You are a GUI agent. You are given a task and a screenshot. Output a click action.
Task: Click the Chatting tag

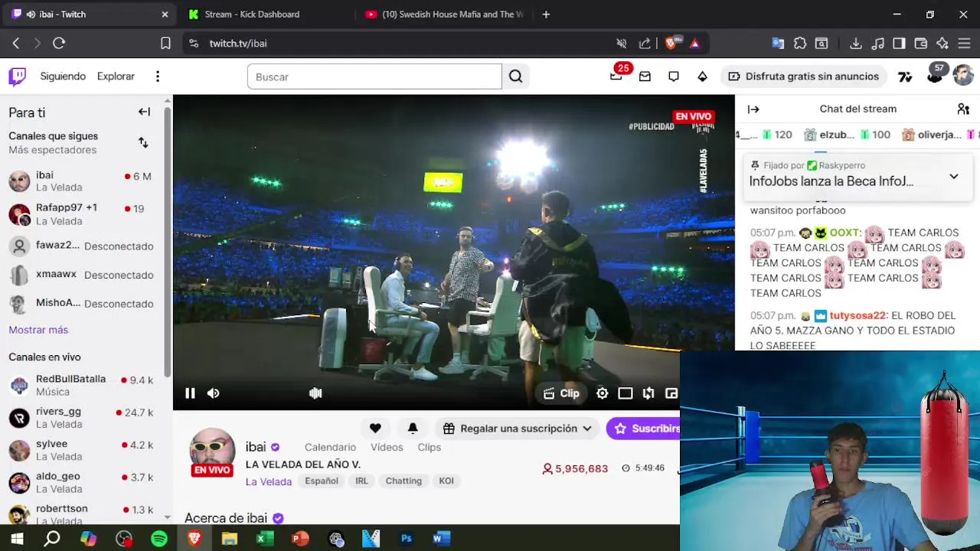403,481
